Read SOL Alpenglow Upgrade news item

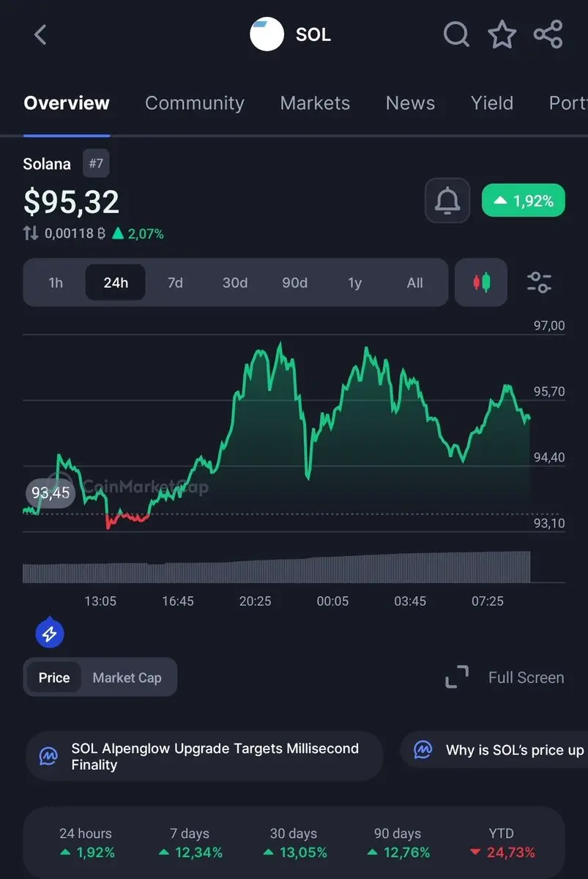pyautogui.click(x=204, y=757)
